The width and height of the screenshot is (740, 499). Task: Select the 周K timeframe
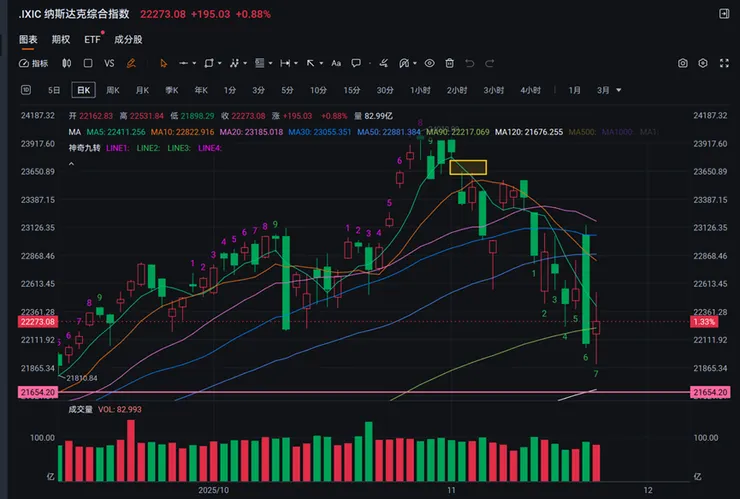[x=113, y=90]
